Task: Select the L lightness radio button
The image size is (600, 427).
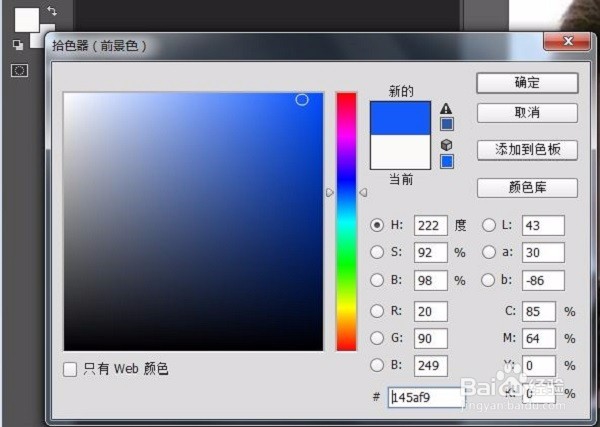Action: tap(489, 225)
